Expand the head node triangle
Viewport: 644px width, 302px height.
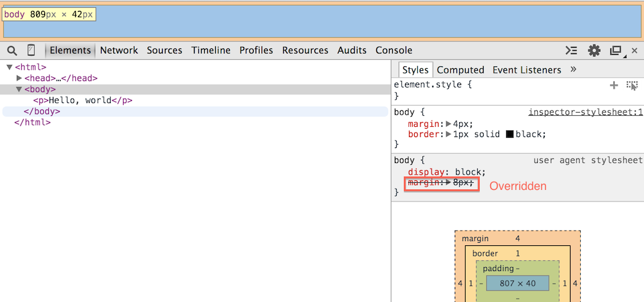(19, 78)
